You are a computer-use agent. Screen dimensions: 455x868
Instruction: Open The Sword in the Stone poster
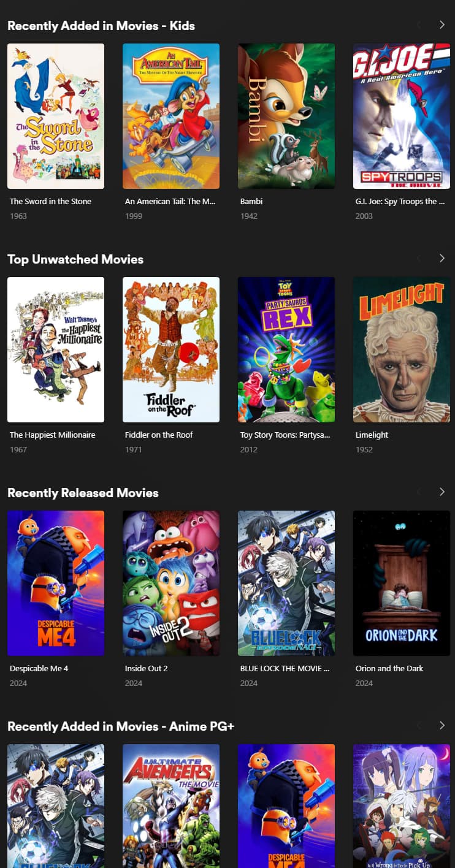[56, 116]
